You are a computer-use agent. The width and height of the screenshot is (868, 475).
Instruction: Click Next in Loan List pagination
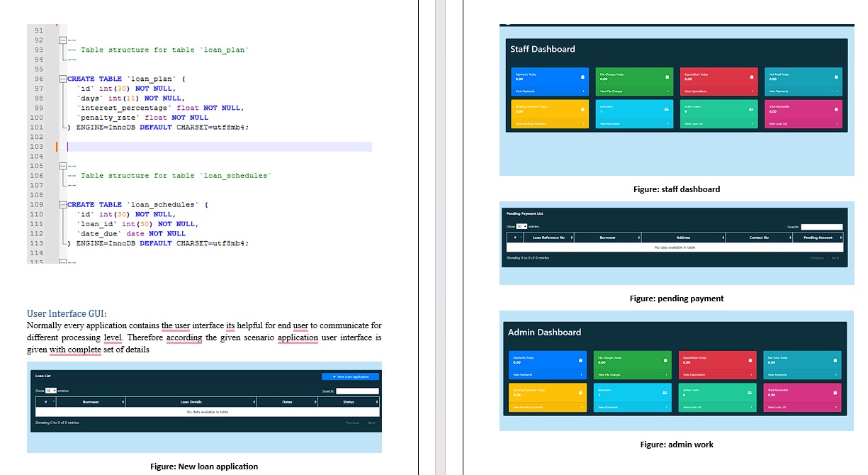[x=371, y=423]
